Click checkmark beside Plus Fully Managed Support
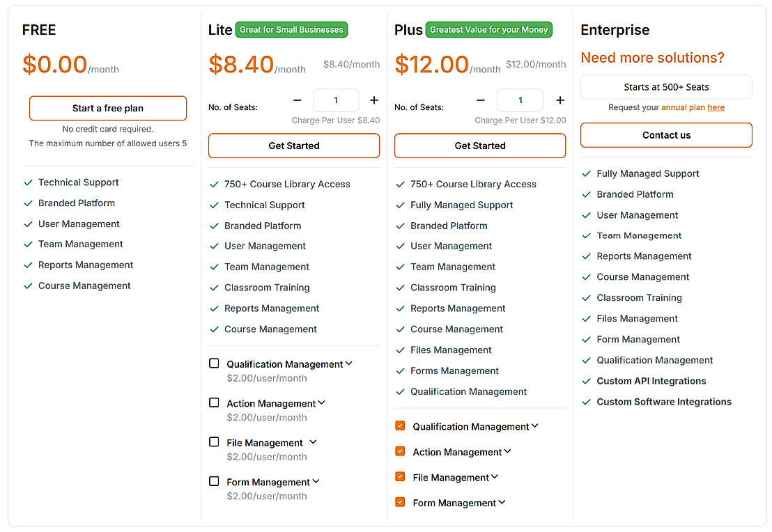This screenshot has height=532, width=772. [x=400, y=205]
